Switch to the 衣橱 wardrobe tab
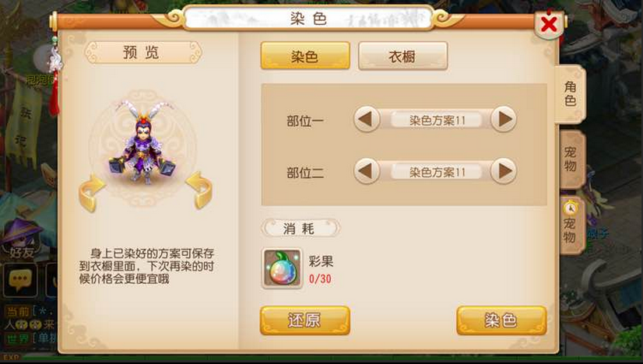Image resolution: width=643 pixels, height=364 pixels. click(402, 56)
